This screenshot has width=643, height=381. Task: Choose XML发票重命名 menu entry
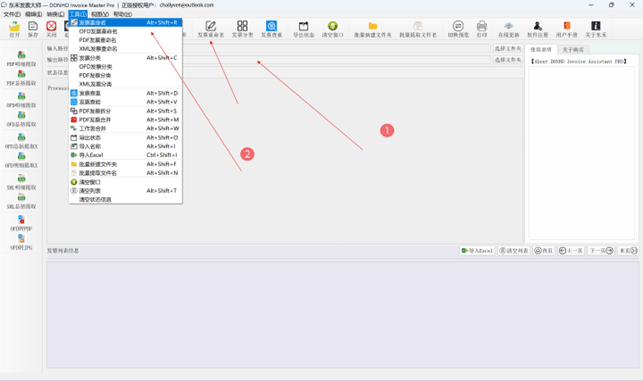coord(125,48)
